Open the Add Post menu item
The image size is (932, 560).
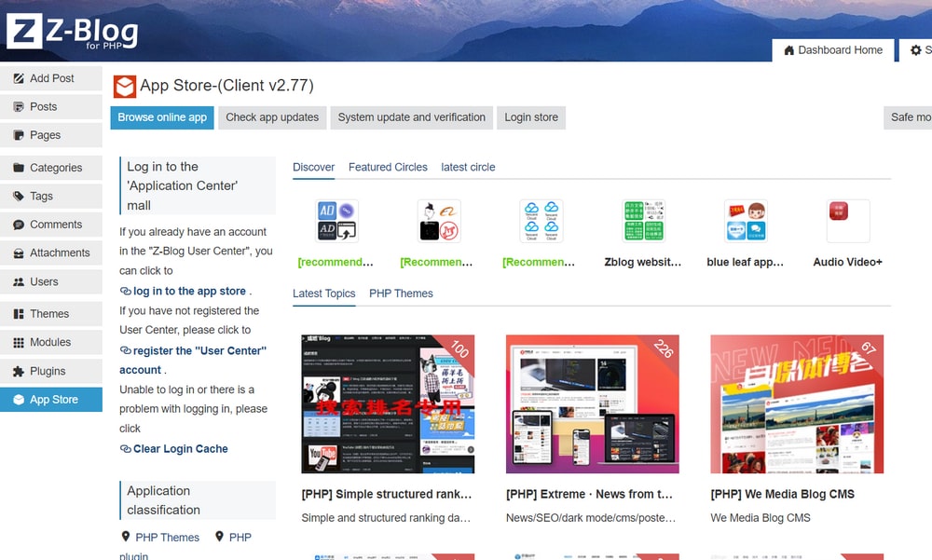51,78
